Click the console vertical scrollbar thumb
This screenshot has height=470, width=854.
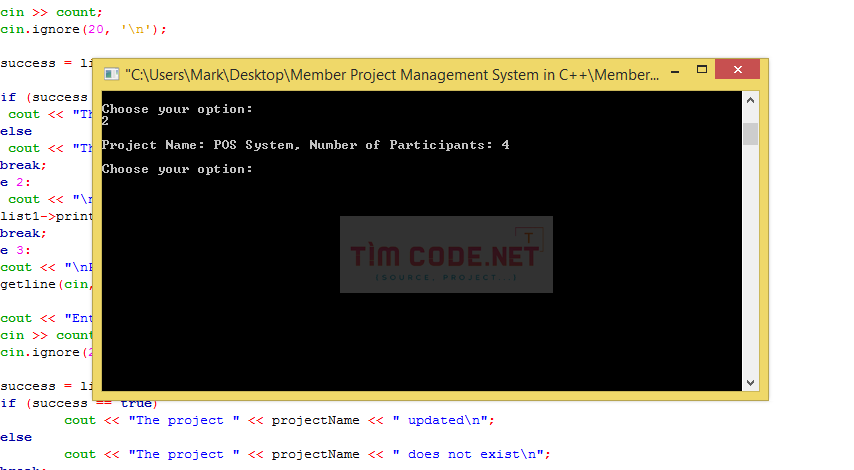point(750,134)
